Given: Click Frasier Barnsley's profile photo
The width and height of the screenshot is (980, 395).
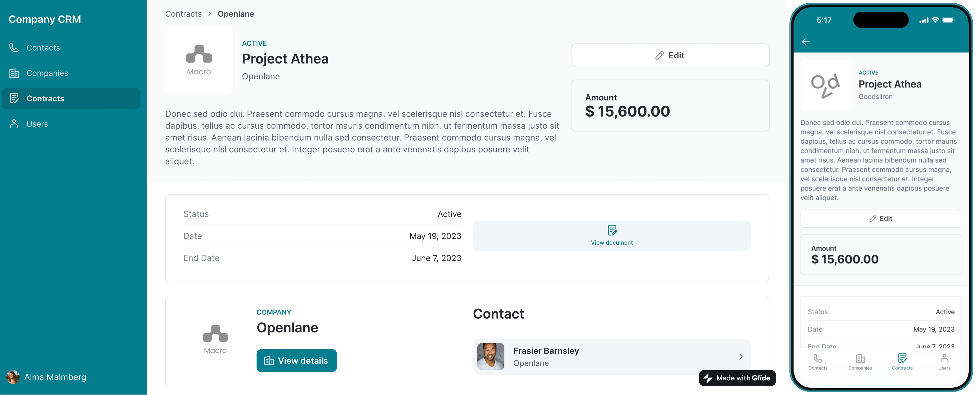Looking at the screenshot, I should click(491, 357).
